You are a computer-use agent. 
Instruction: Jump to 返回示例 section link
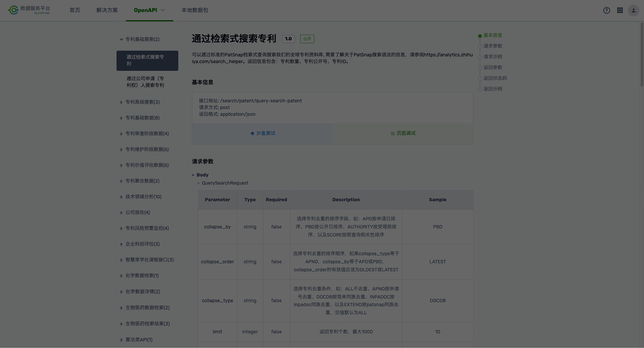pos(493,89)
